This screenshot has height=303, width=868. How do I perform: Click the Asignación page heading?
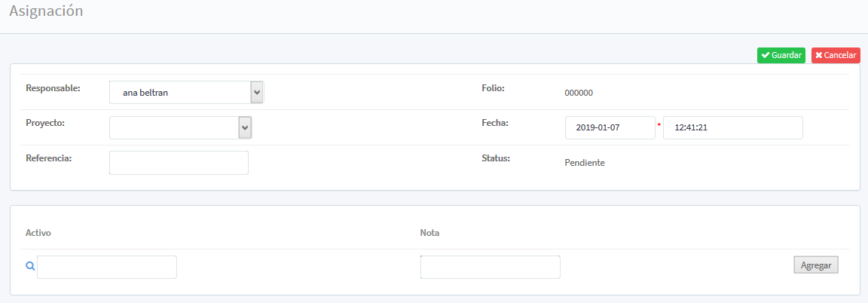46,11
